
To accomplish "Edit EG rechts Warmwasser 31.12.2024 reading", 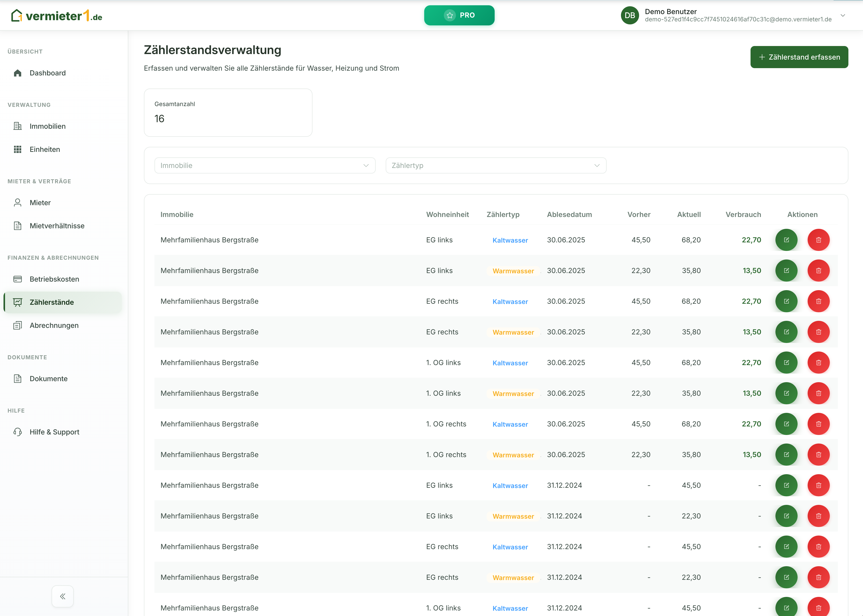I will pyautogui.click(x=786, y=577).
